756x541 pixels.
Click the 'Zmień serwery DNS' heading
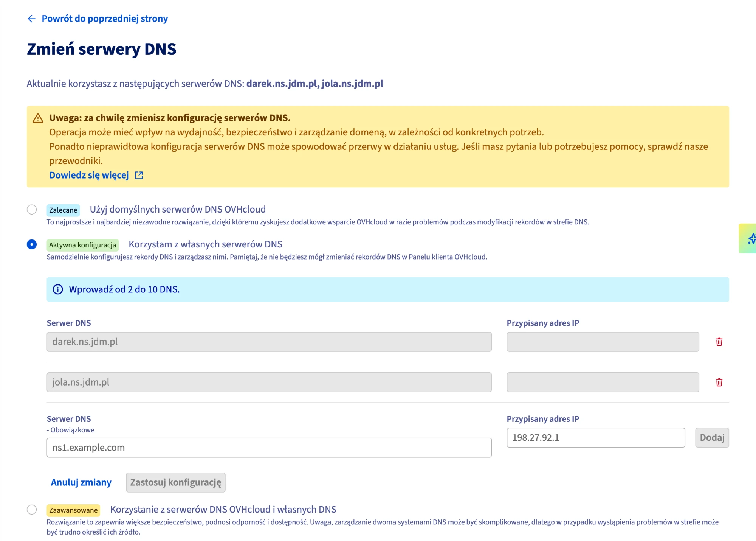point(102,49)
